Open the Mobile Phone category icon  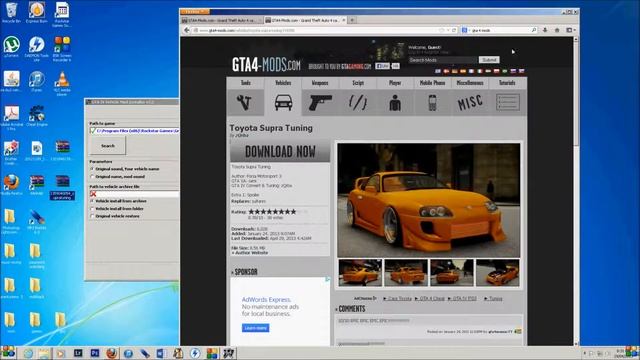(x=432, y=102)
